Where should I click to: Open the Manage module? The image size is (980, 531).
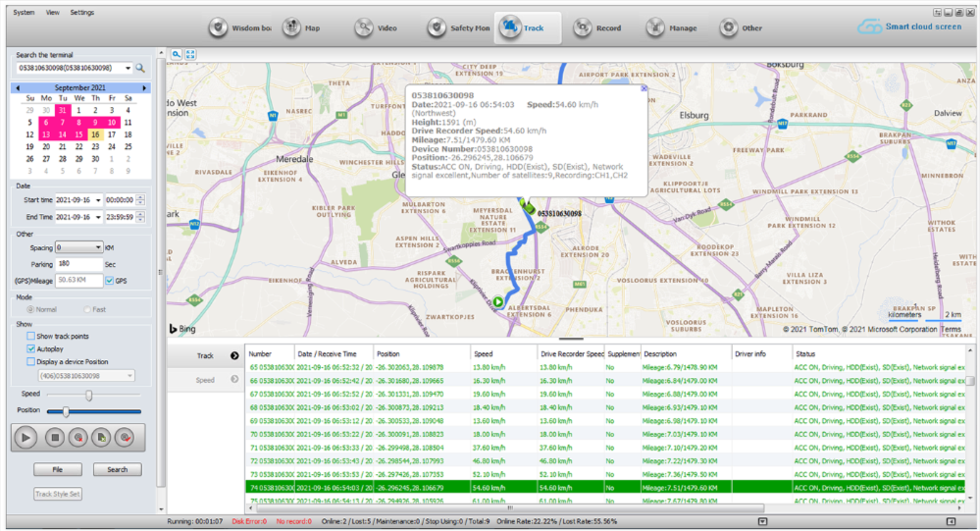point(671,28)
